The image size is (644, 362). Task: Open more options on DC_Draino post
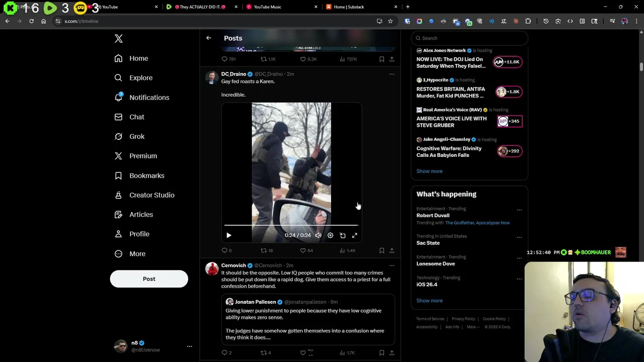tap(391, 74)
